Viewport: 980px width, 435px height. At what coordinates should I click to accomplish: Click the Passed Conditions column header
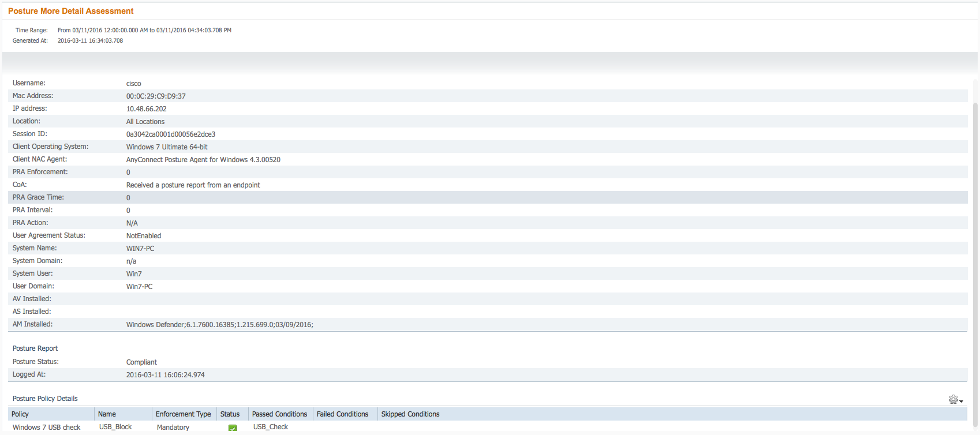(280, 414)
